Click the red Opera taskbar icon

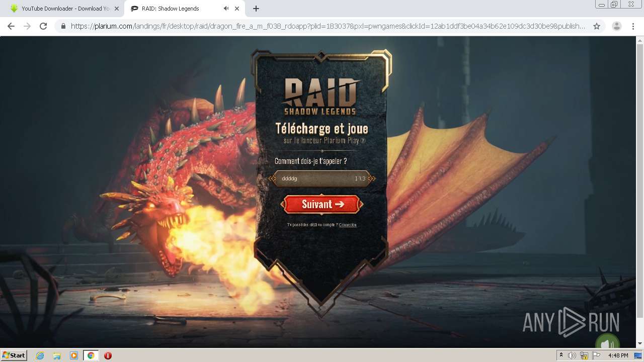point(108,355)
